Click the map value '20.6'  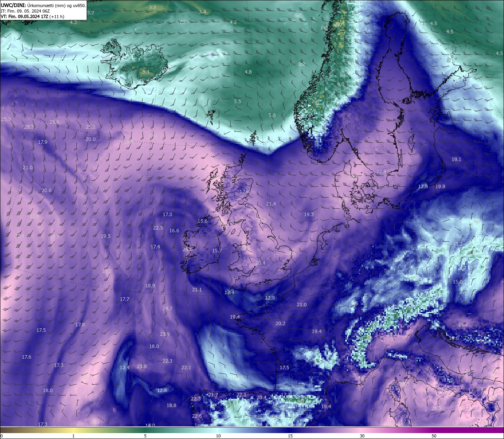tap(46, 191)
